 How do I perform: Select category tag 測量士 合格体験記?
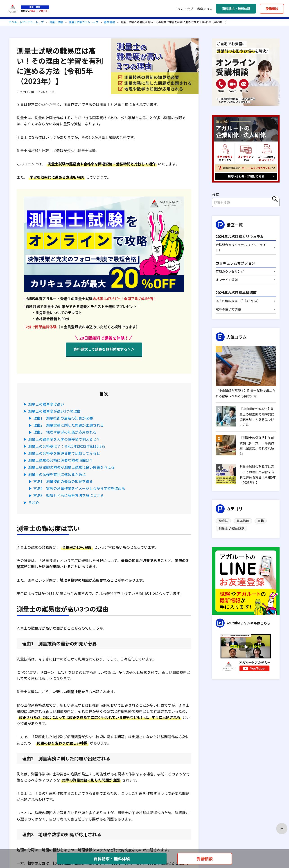click(x=231, y=529)
